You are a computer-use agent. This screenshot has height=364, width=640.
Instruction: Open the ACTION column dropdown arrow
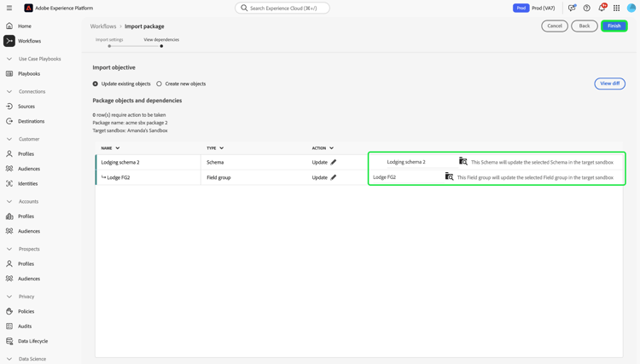(x=331, y=148)
